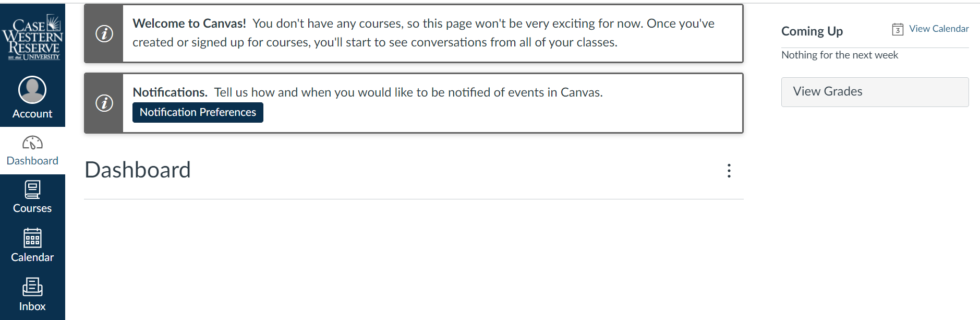980x320 pixels.
Task: Click the Dashboard speedometer icon
Action: click(32, 143)
